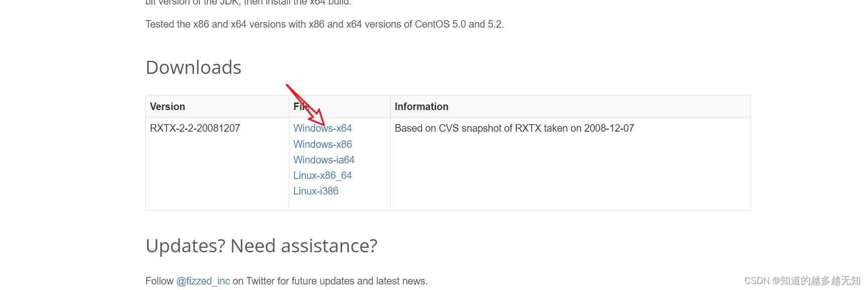
Task: Open the Windows-ia64 download link
Action: click(324, 160)
